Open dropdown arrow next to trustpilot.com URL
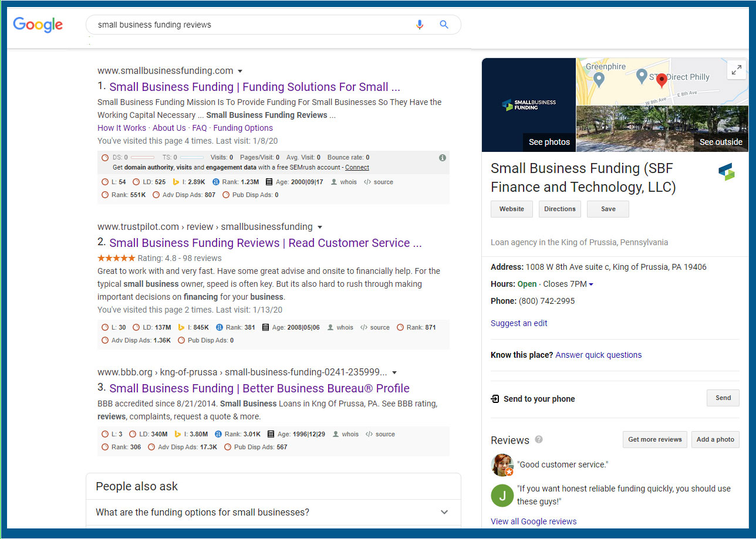756x539 pixels. pyautogui.click(x=320, y=227)
